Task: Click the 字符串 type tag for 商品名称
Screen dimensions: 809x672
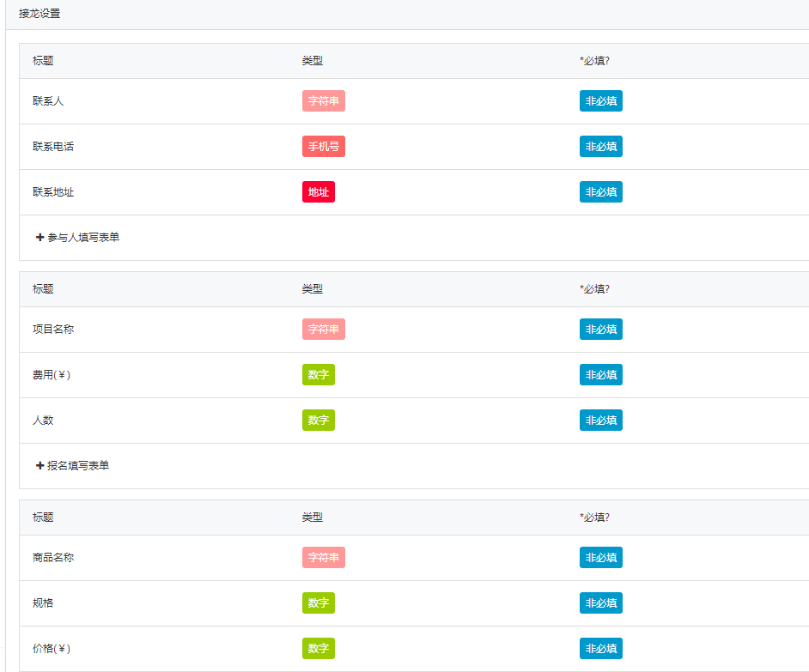Action: [323, 558]
